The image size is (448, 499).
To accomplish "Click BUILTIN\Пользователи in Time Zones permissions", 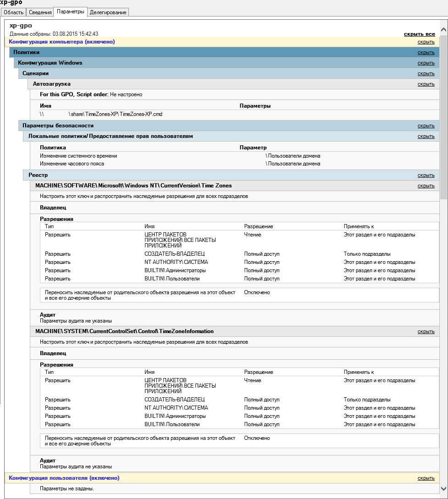I will point(172,279).
